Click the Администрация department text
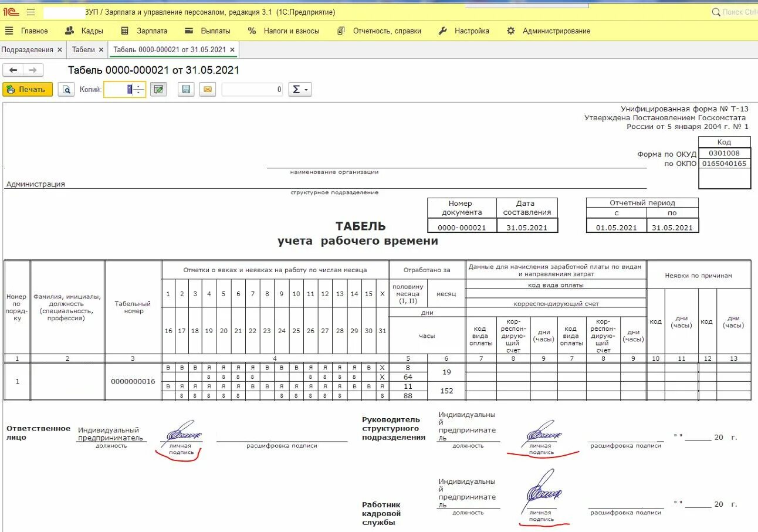This screenshot has height=532, width=758. 35,184
